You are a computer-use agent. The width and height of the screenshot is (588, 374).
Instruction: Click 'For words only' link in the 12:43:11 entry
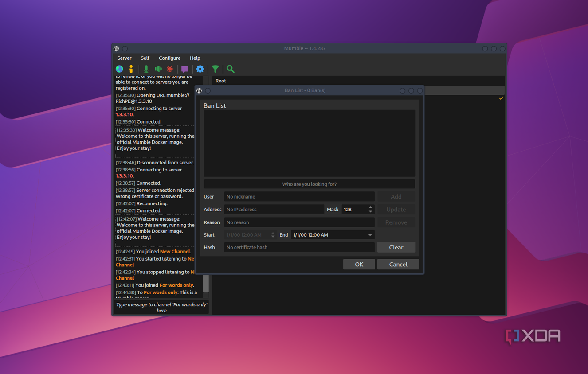tap(176, 285)
